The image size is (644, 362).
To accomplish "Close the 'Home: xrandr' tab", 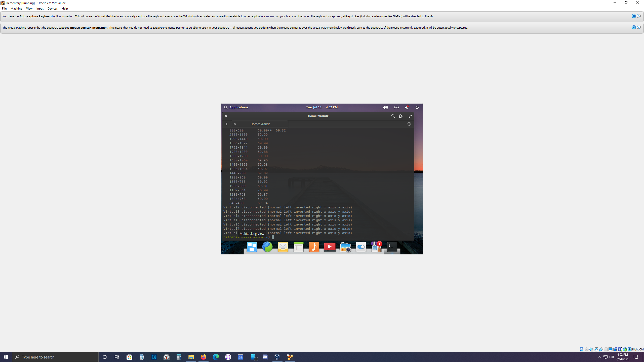I will click(x=235, y=124).
